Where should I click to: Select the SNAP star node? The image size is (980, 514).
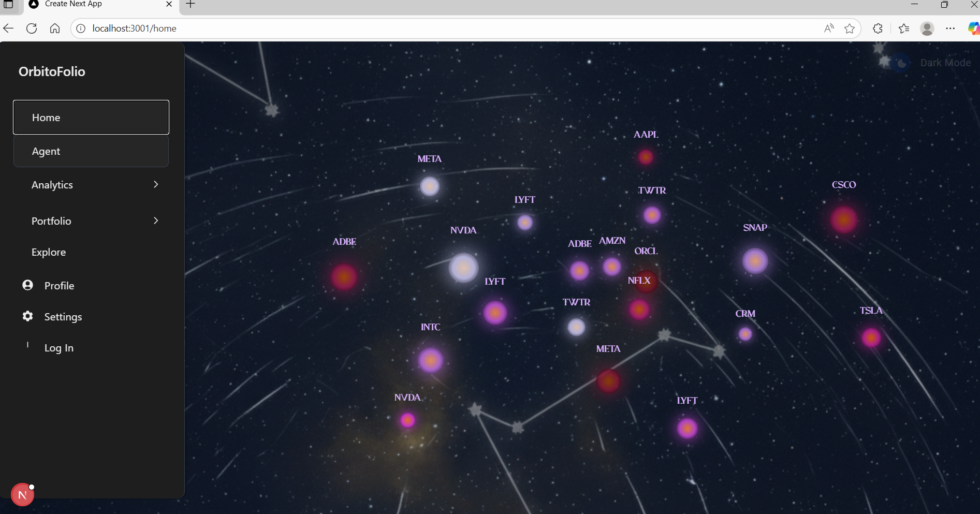755,261
